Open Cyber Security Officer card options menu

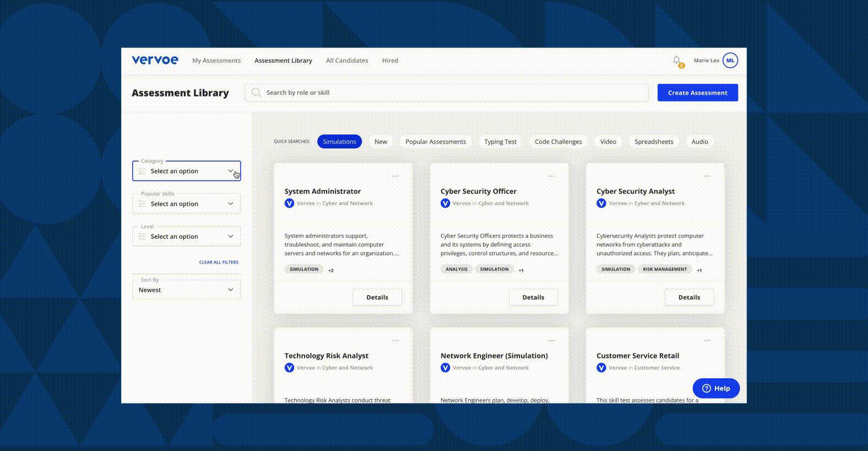[x=551, y=176]
